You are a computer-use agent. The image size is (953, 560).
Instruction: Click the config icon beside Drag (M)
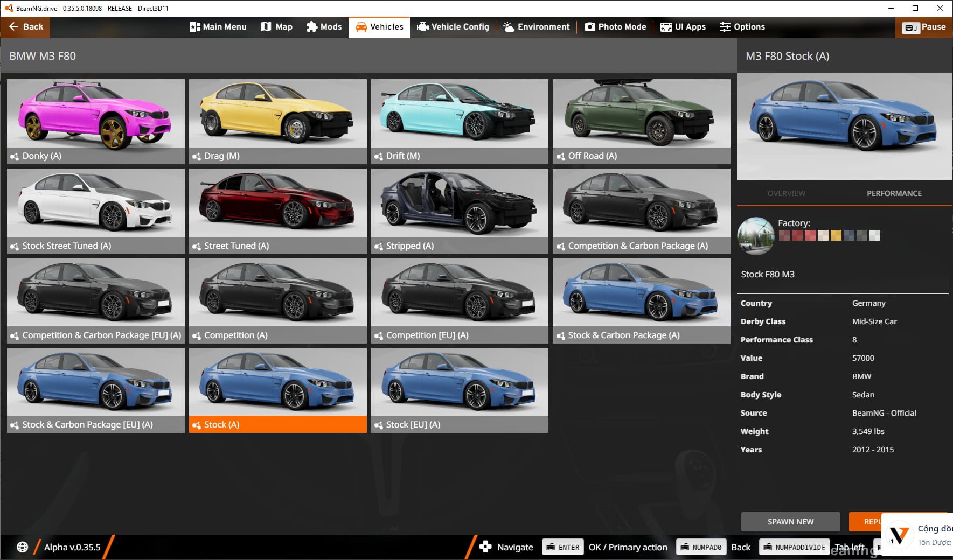pyautogui.click(x=196, y=156)
